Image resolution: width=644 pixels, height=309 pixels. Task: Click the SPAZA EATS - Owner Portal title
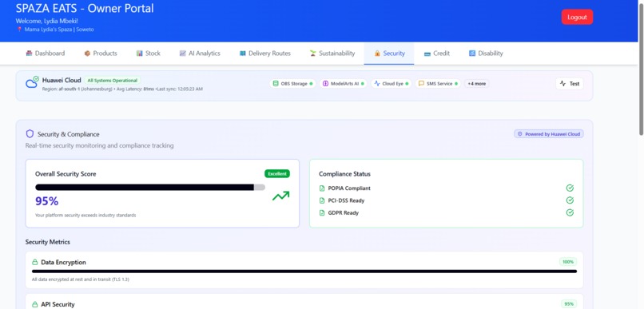pyautogui.click(x=85, y=8)
